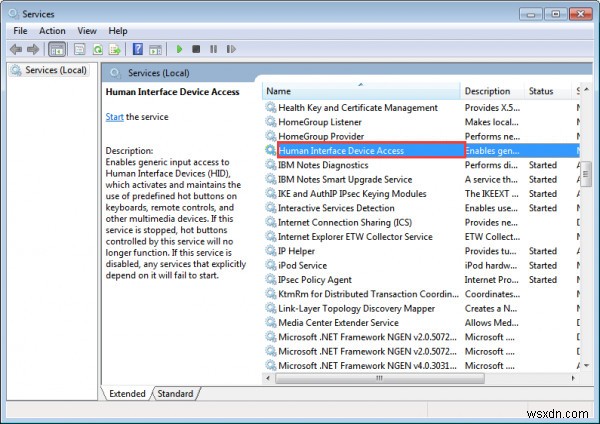Click horizontal scrollbar left arrow
The width and height of the screenshot is (600, 424).
point(268,378)
